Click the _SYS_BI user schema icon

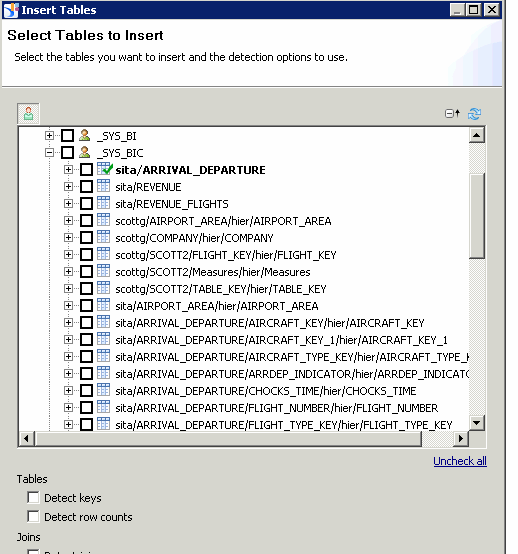84,136
